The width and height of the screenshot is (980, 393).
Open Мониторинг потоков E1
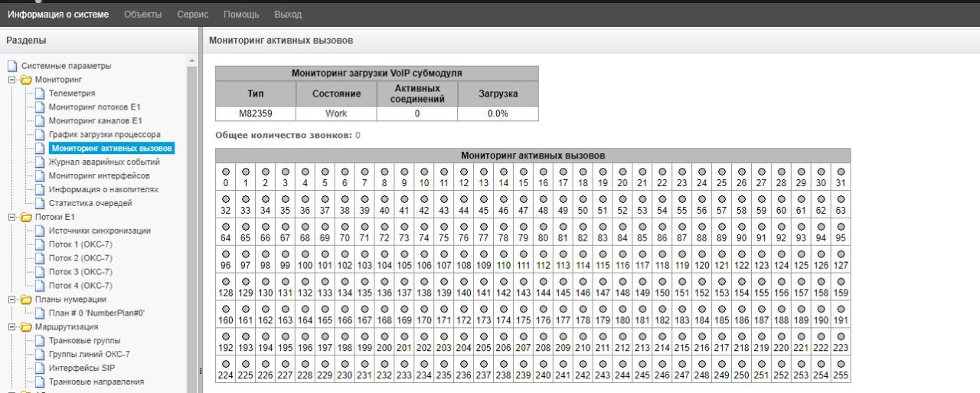click(95, 107)
